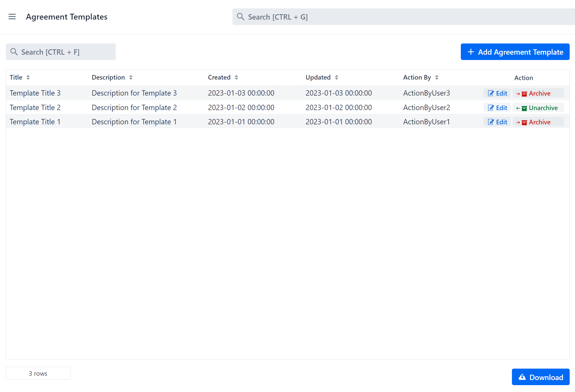Open the hamburger navigation menu
This screenshot has width=575, height=392.
pos(12,17)
